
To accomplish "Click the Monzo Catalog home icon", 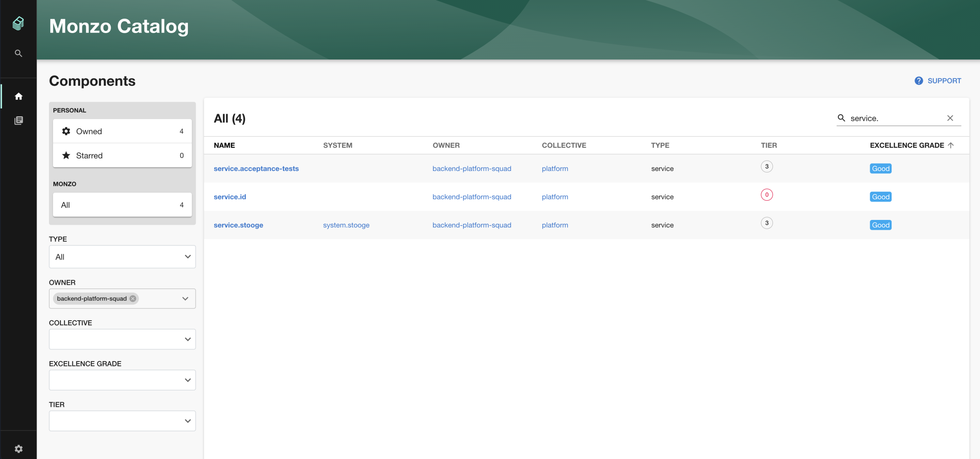I will pos(18,96).
